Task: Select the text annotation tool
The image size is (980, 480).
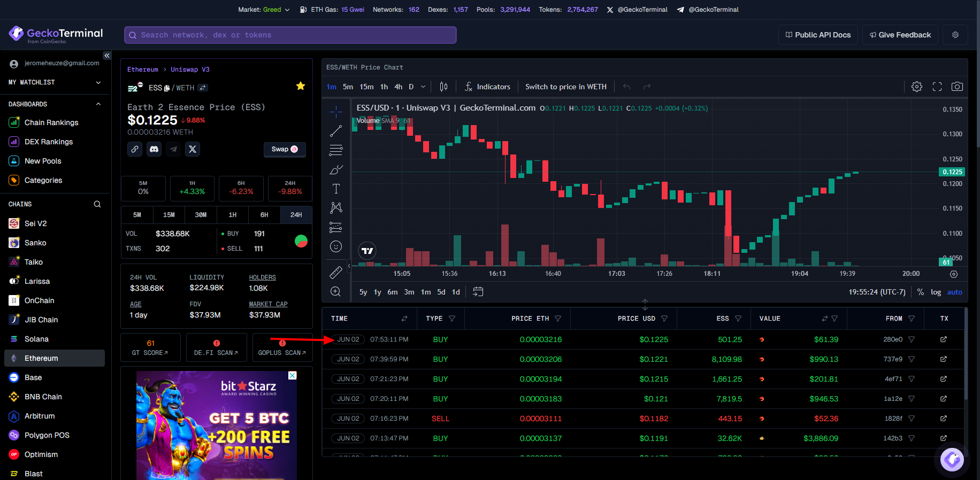Action: point(336,189)
